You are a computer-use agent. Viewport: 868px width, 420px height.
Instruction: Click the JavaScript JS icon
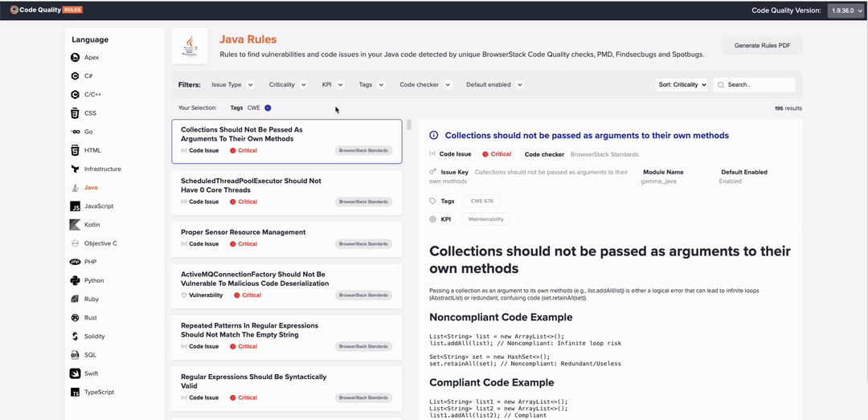pos(75,206)
